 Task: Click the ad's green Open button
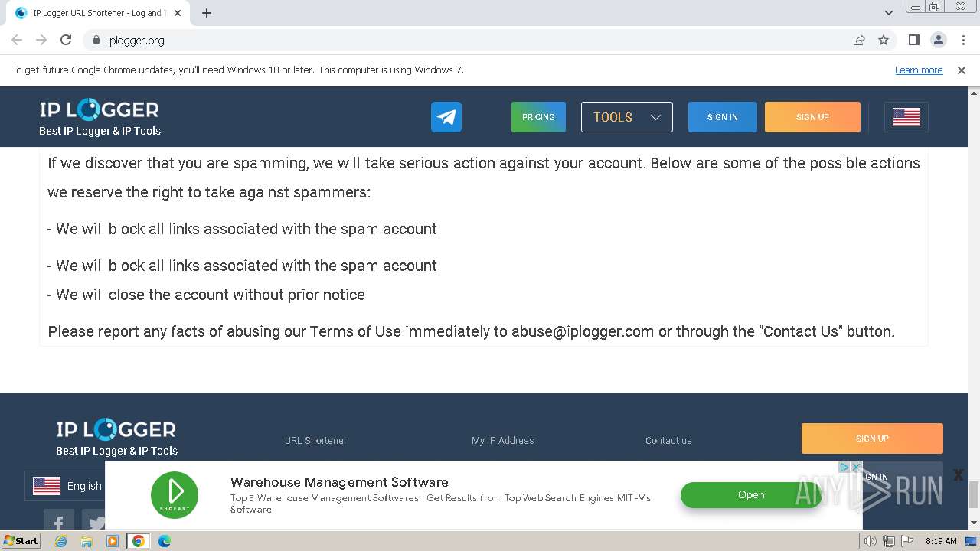(750, 495)
